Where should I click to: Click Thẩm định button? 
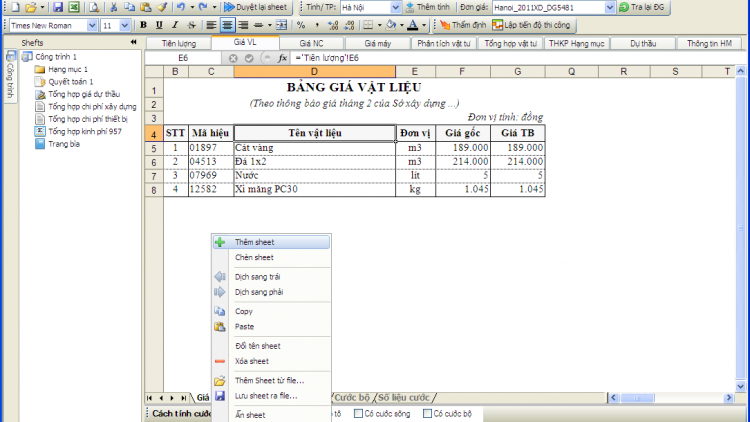463,25
